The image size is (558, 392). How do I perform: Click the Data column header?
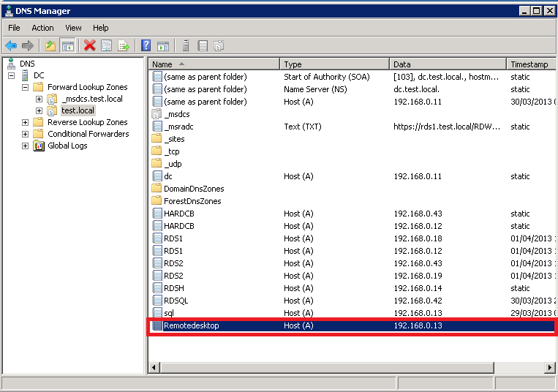click(x=447, y=64)
